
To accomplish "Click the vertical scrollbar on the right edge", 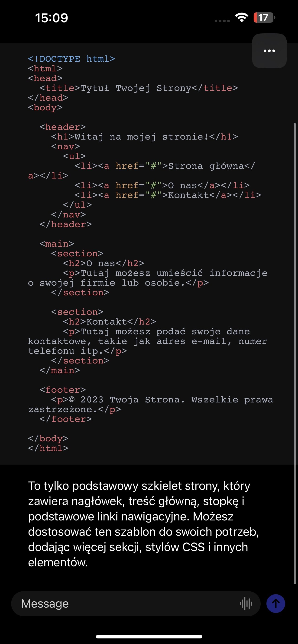I will [x=295, y=354].
